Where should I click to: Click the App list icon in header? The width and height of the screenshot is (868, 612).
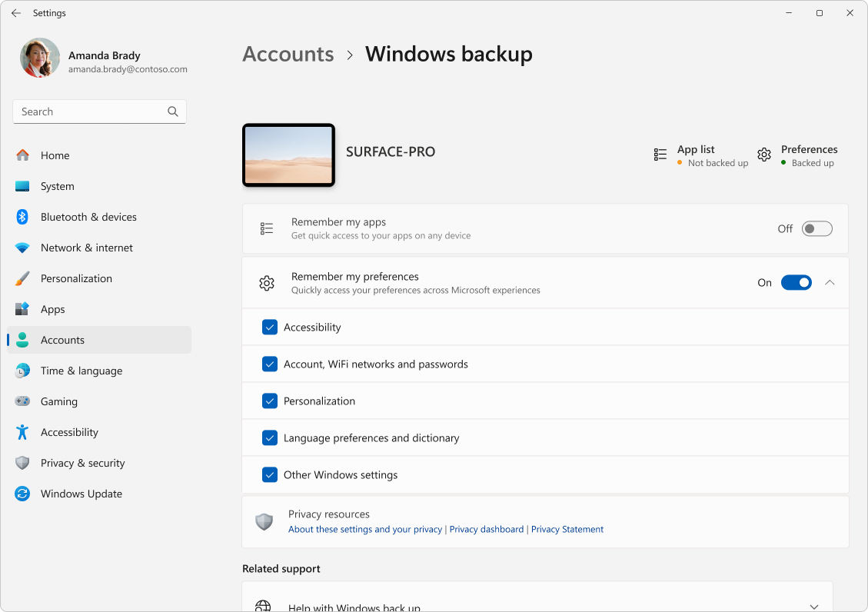click(660, 155)
